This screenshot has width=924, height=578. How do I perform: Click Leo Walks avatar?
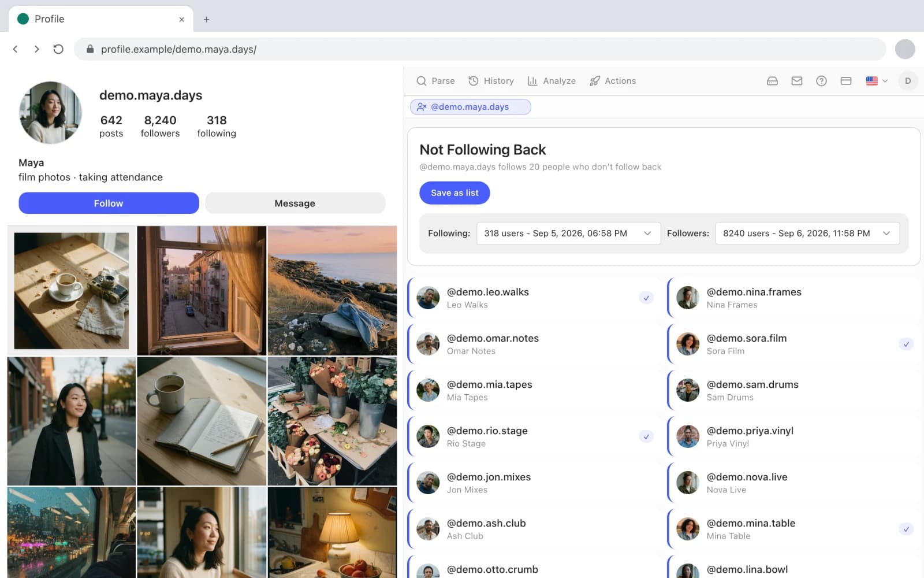coord(428,298)
